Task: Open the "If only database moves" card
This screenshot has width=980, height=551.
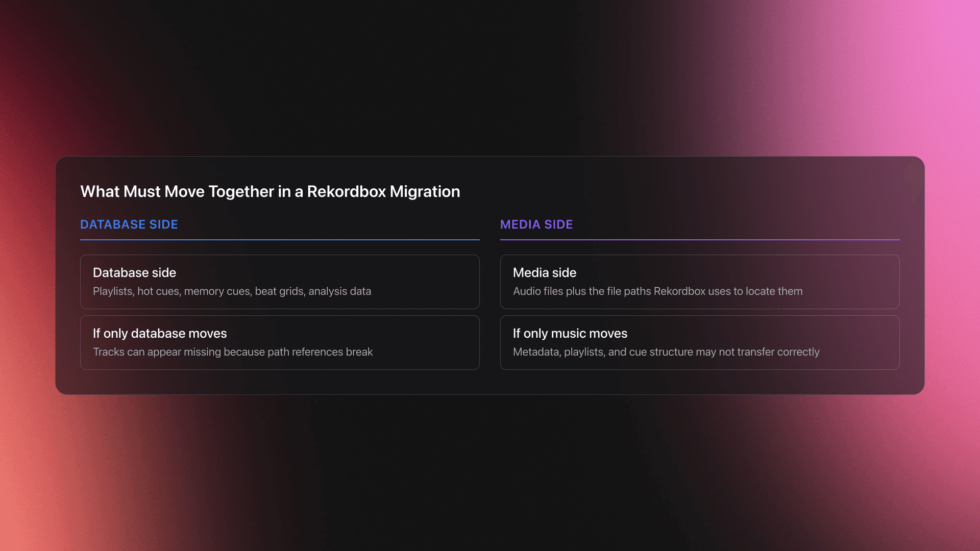Action: [279, 342]
